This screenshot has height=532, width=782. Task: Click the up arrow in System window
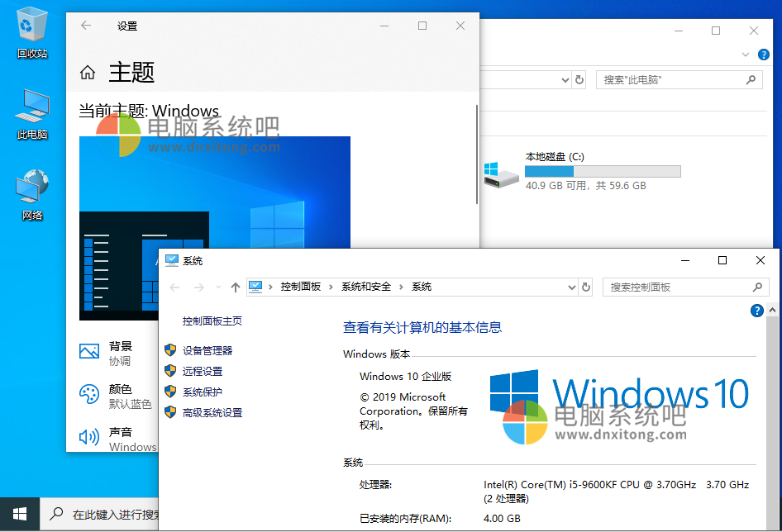236,287
